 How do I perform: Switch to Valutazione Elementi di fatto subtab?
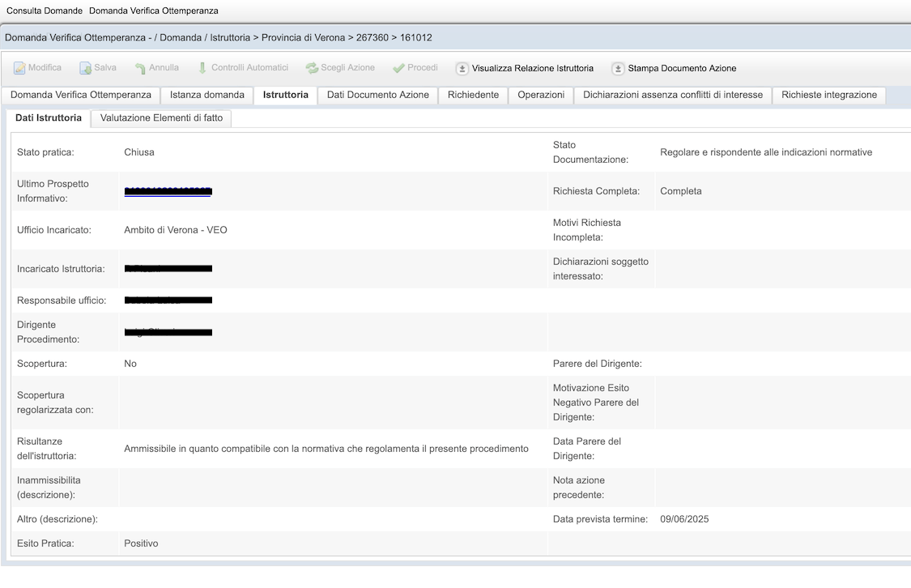pos(161,118)
